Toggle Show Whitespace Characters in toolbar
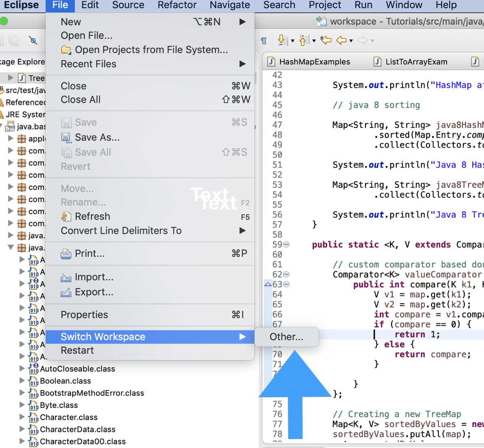Screen dimensions: 484x448 (x=264, y=40)
